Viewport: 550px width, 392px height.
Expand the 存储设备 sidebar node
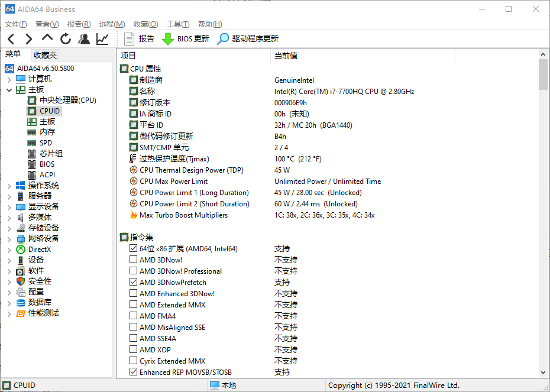(9, 228)
